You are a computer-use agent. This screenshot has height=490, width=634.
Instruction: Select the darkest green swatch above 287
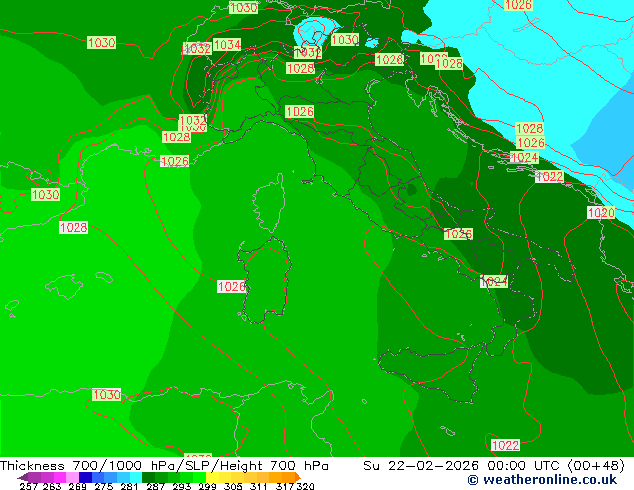(x=148, y=477)
